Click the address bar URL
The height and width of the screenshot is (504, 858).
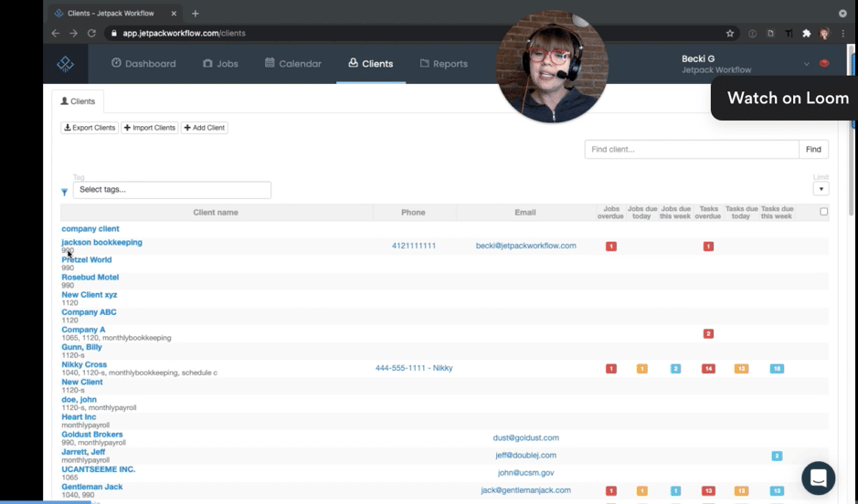[x=184, y=34]
